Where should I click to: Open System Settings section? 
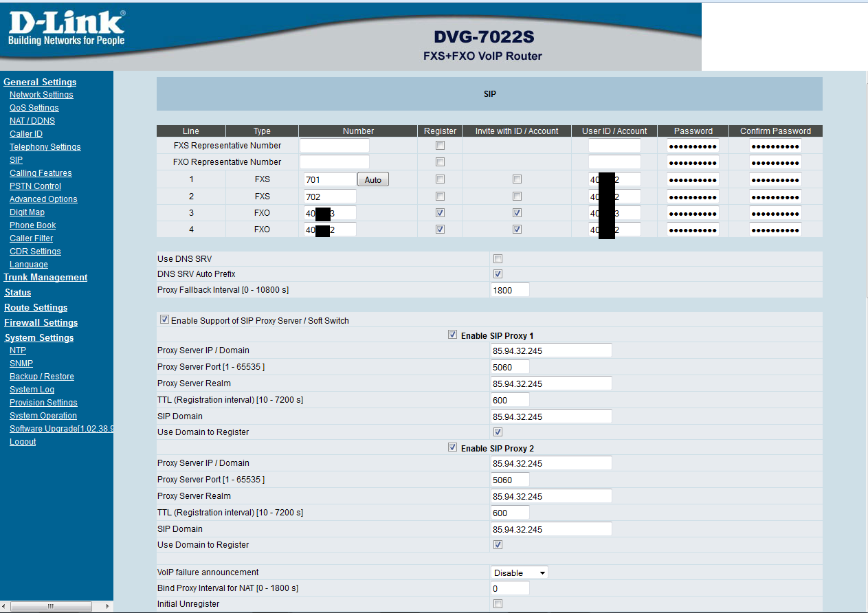point(39,338)
